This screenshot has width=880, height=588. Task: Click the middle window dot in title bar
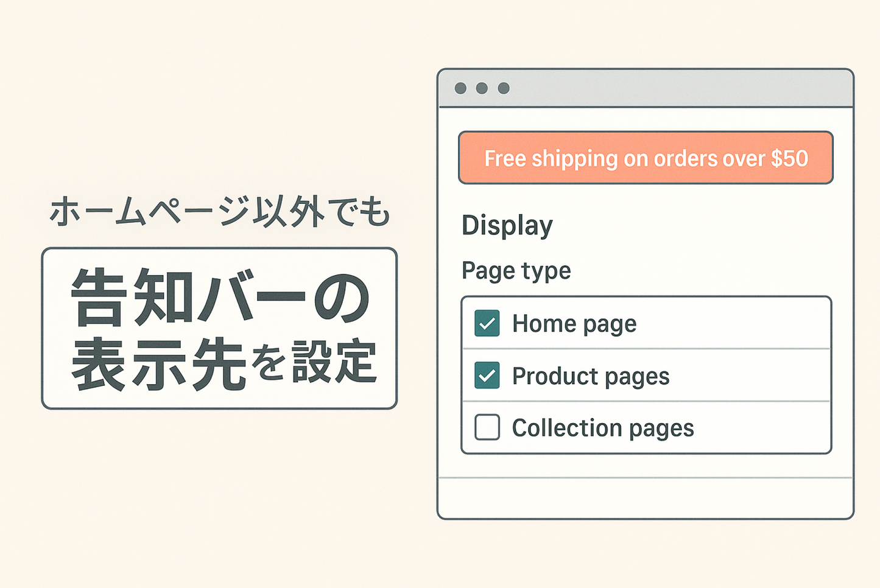[x=482, y=88]
